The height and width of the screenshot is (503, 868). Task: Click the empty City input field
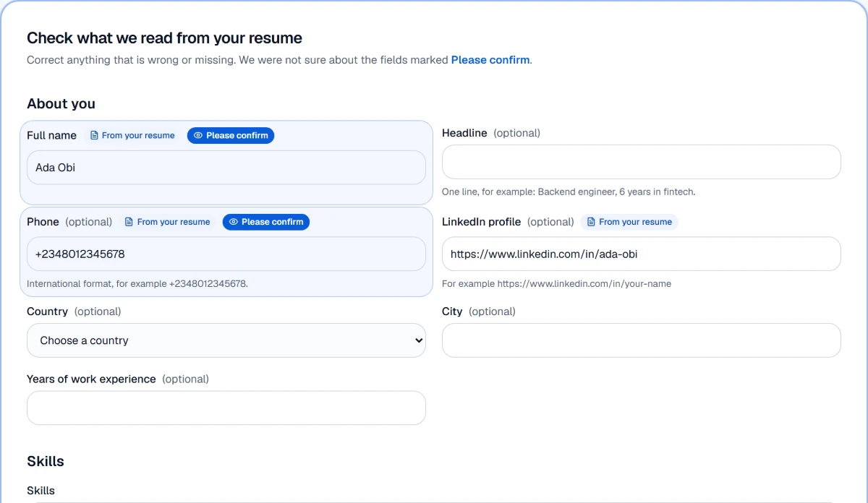(642, 340)
